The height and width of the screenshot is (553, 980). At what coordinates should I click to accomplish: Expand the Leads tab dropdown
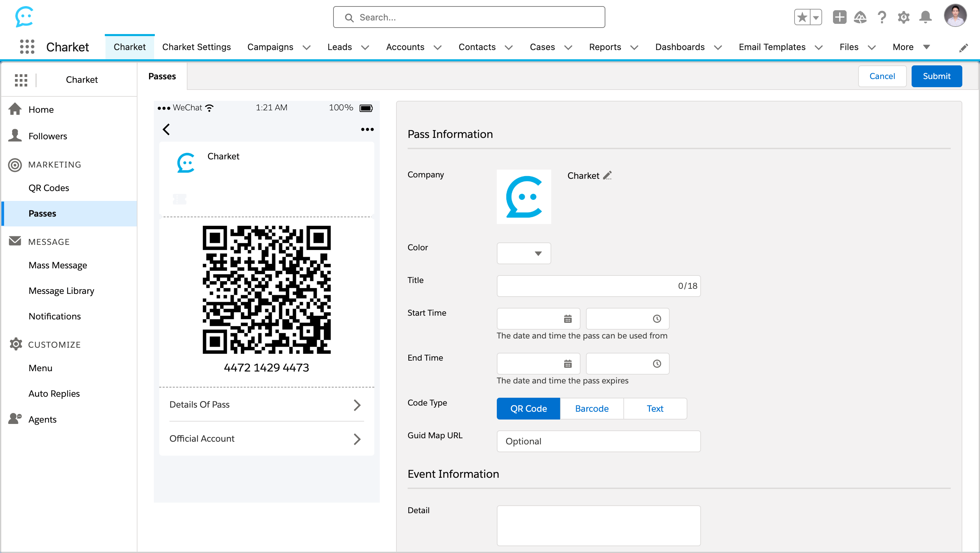coord(365,48)
